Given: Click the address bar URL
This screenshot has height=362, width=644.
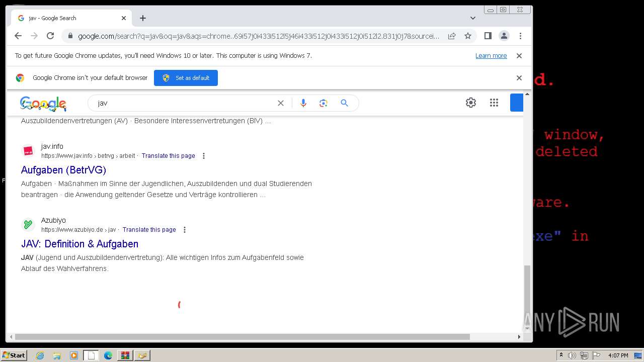Looking at the screenshot, I should (x=259, y=36).
